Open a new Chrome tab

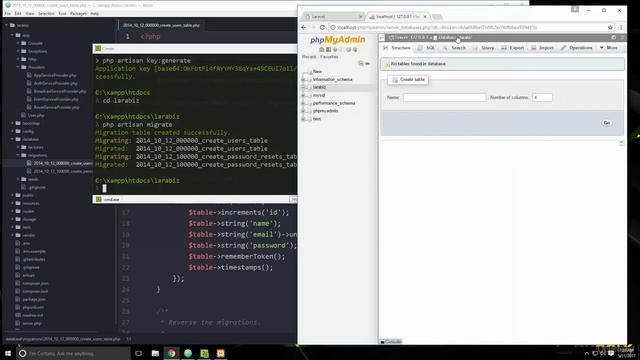pyautogui.click(x=437, y=17)
